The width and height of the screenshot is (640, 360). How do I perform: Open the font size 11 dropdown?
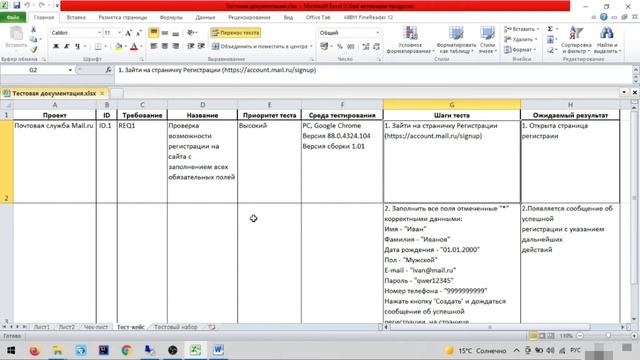pos(119,33)
